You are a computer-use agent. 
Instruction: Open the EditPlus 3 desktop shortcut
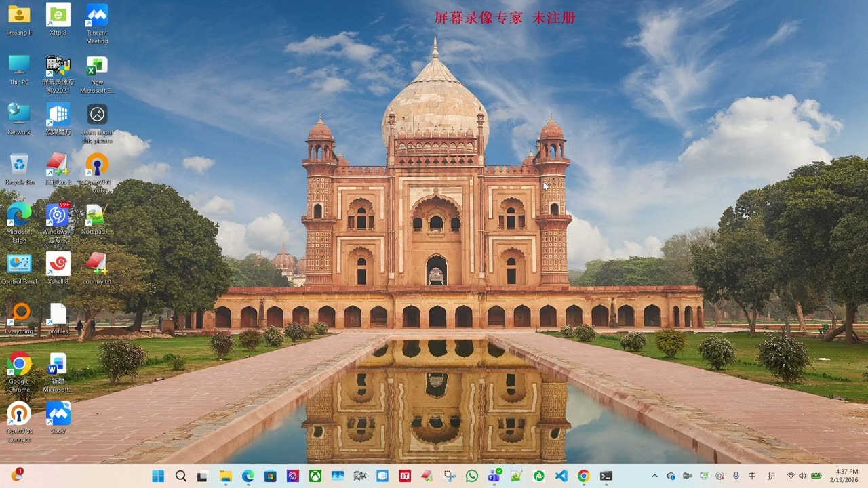[x=58, y=169]
